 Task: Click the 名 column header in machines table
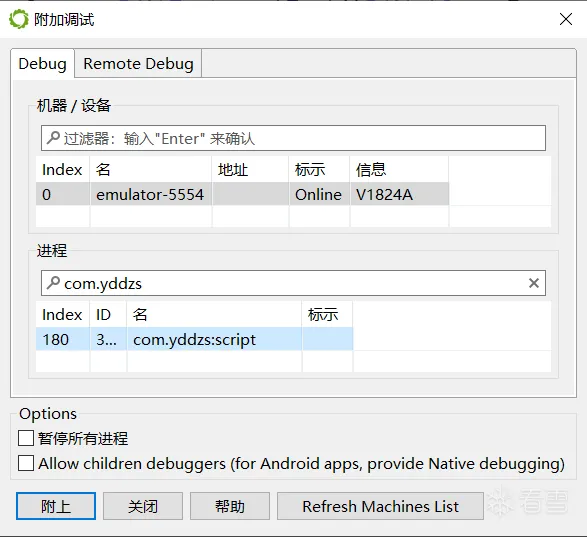coord(150,170)
